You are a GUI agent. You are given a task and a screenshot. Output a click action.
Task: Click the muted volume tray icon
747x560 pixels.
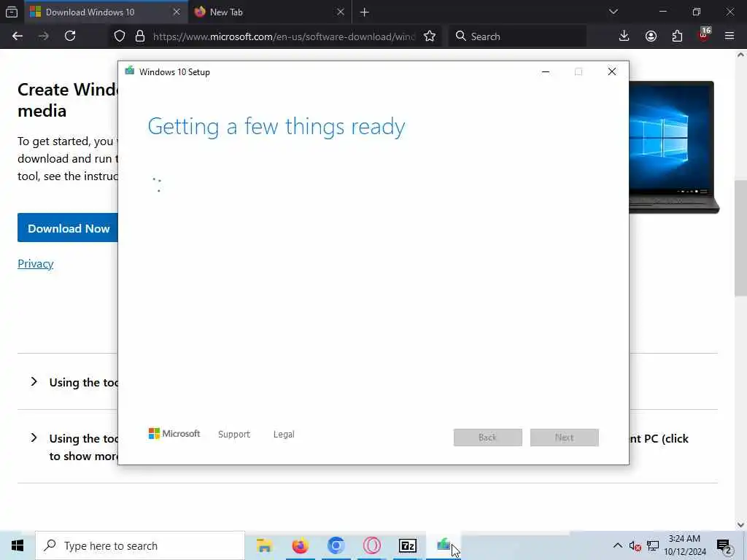(635, 545)
